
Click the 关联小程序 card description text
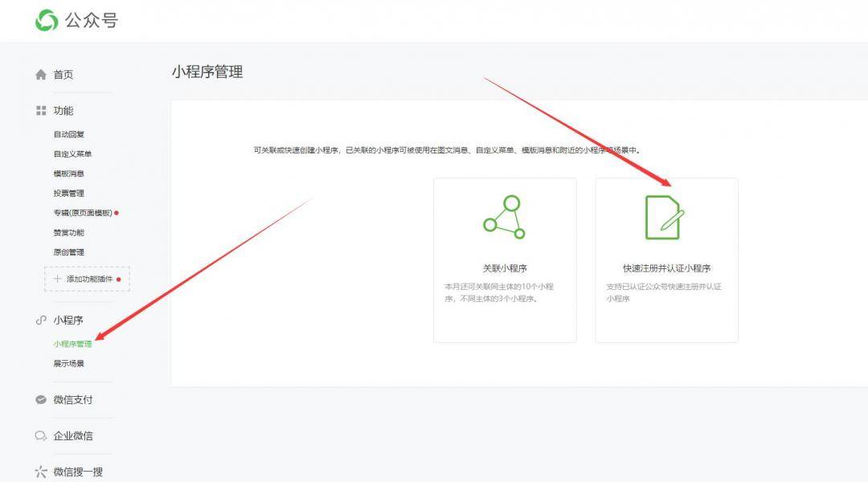[499, 292]
